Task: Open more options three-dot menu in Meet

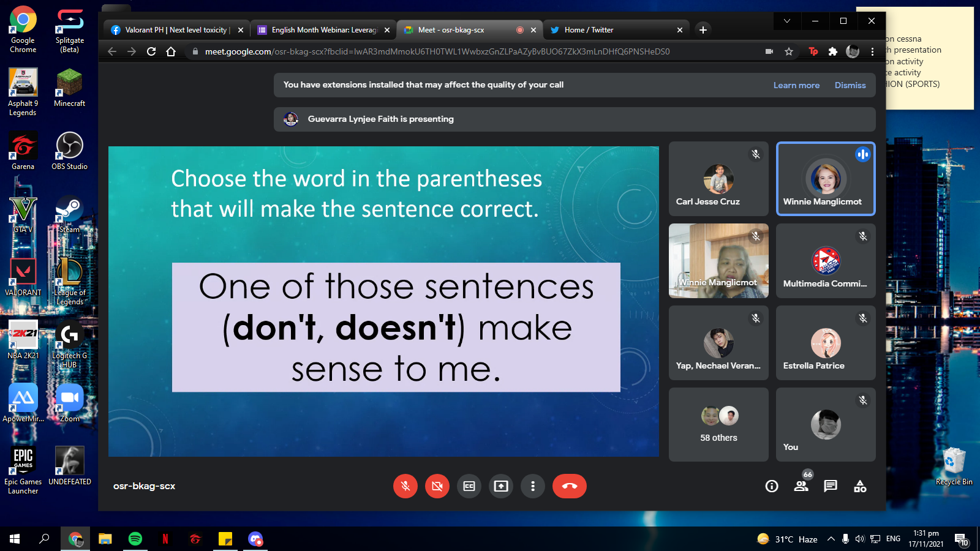Action: (x=533, y=486)
